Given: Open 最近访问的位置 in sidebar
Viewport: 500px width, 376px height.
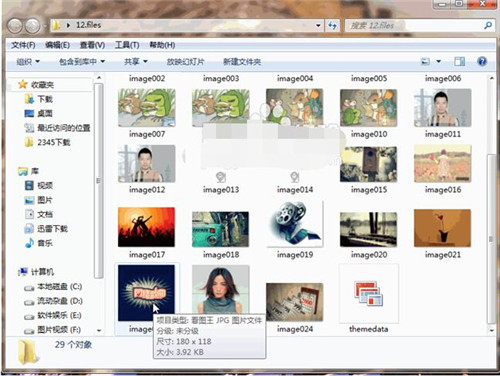Looking at the screenshot, I should [x=57, y=128].
